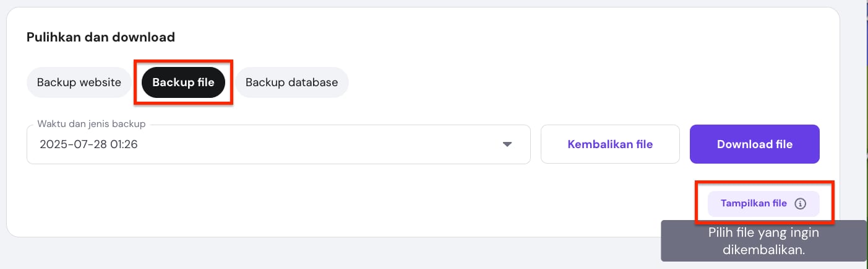Open the Backup database tab
This screenshot has width=868, height=269.
[291, 82]
